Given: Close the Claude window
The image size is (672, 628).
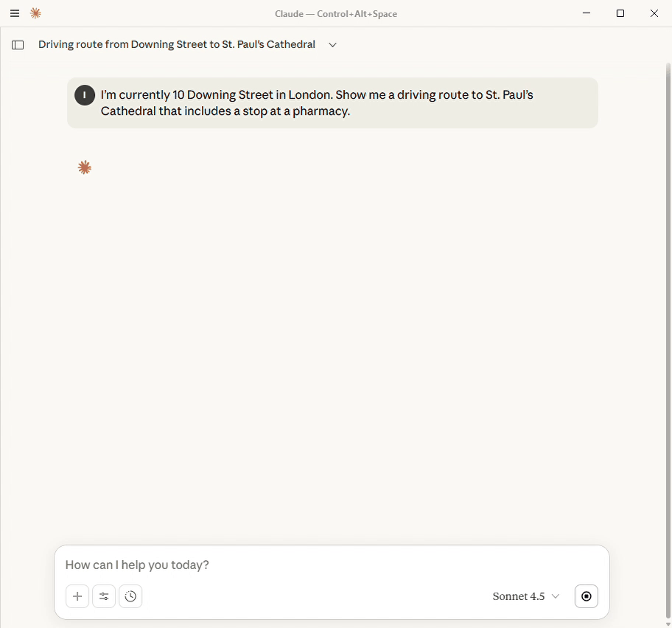Looking at the screenshot, I should tap(654, 13).
